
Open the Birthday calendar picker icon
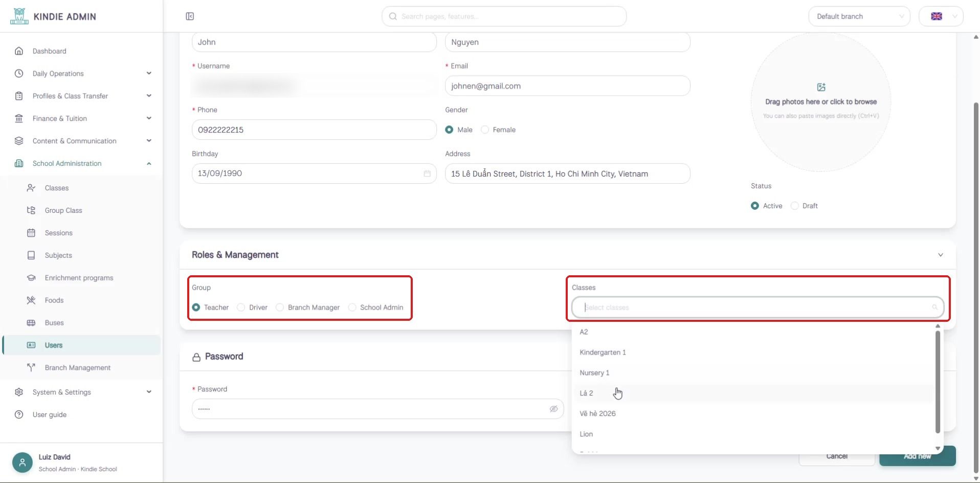tap(427, 173)
